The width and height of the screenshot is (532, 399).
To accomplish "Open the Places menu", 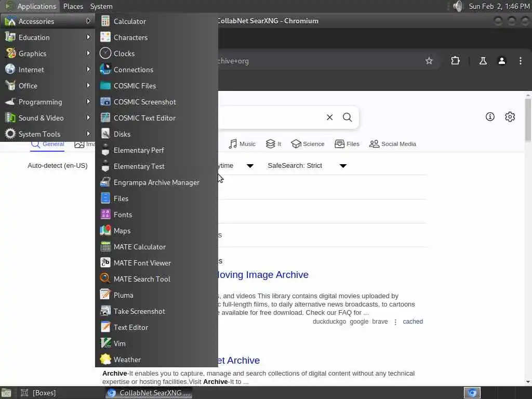I will 73,6.
